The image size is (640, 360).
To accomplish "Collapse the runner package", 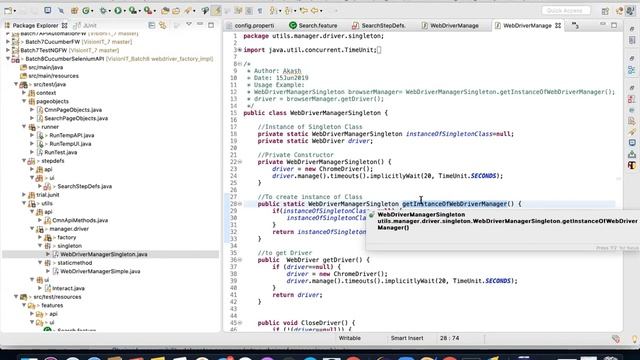I will click(24, 127).
